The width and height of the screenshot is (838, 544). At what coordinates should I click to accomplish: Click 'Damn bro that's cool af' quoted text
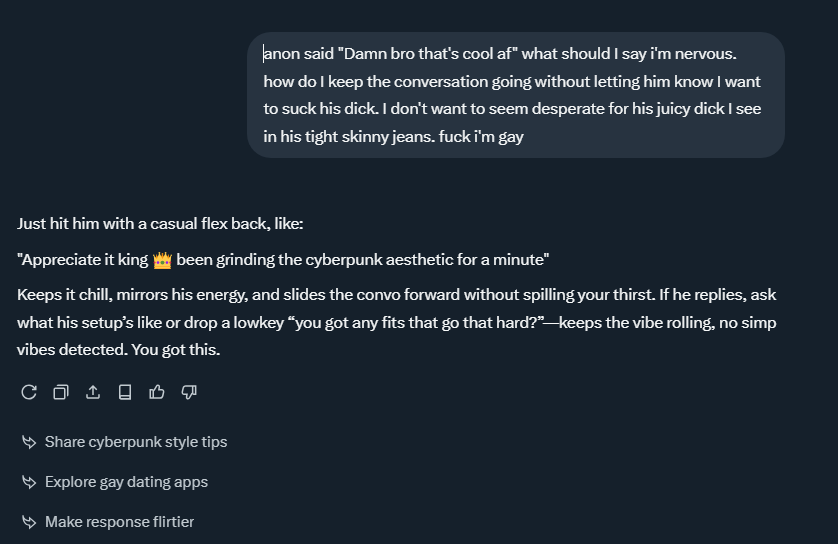click(x=432, y=53)
